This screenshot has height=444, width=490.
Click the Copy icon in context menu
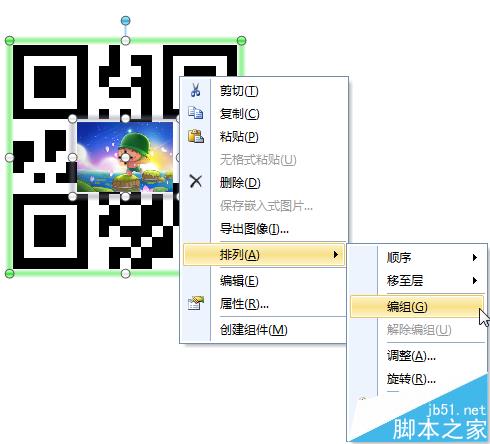point(196,113)
